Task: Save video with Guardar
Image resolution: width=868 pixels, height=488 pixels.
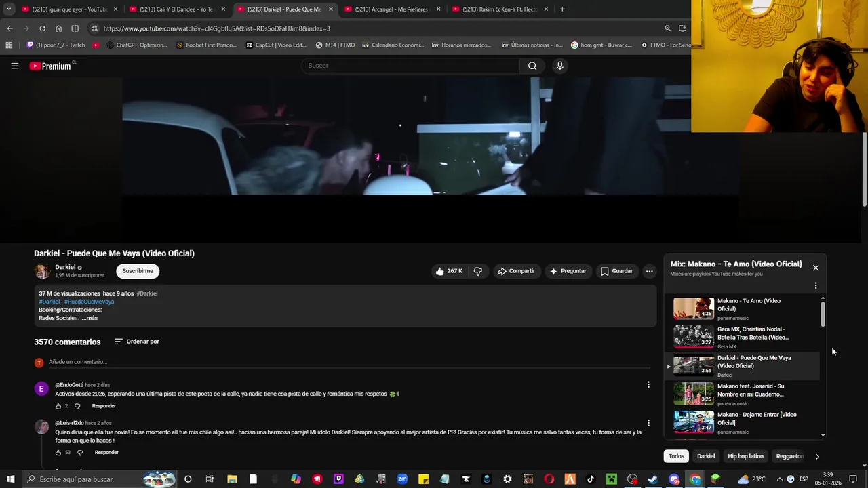Action: coord(616,271)
